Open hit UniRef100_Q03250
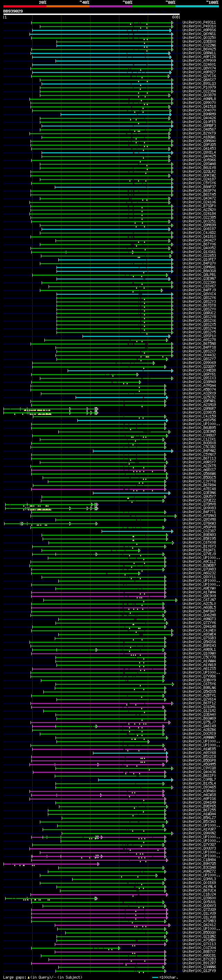 point(199,38)
